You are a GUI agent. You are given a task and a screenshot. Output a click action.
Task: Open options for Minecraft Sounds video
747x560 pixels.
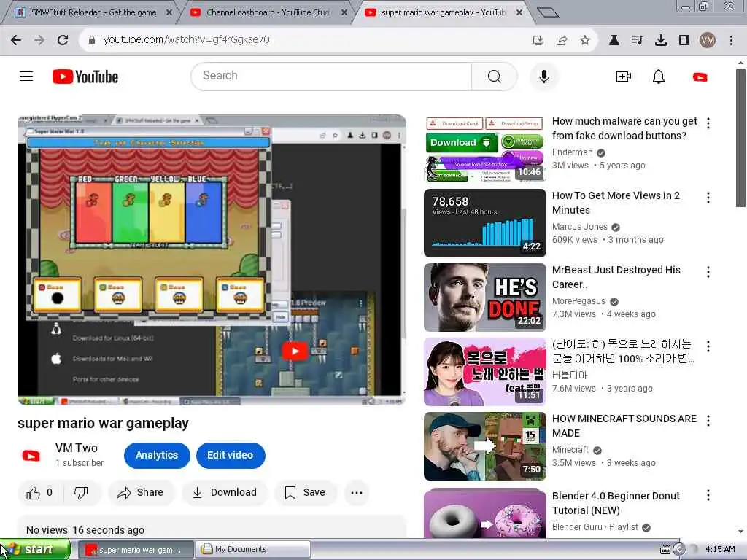[x=708, y=421]
